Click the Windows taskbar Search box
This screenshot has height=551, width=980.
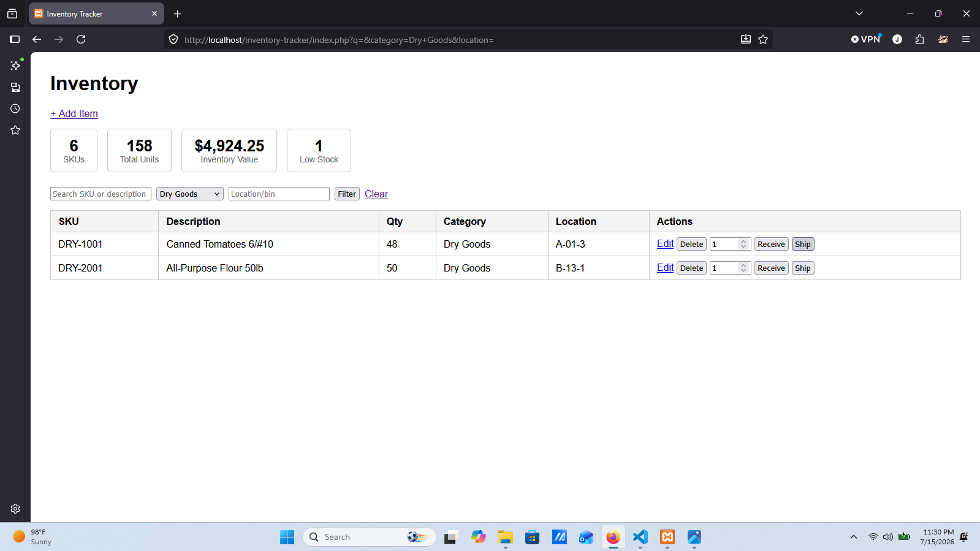point(370,537)
